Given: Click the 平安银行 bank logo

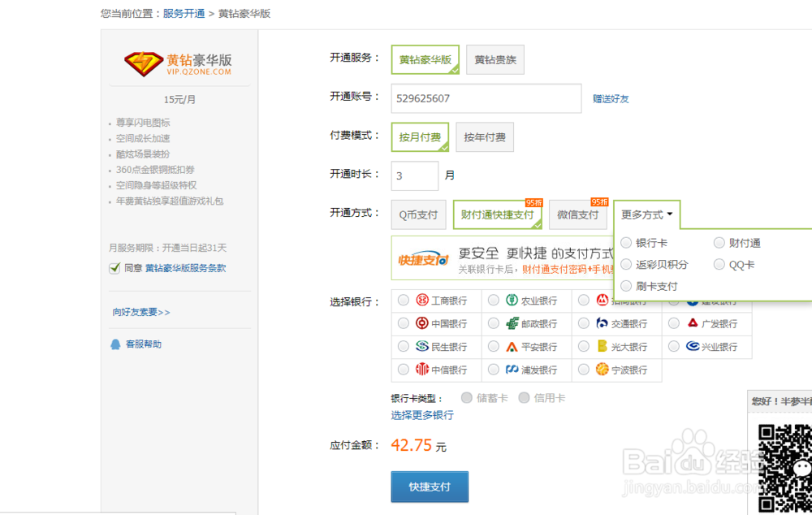Looking at the screenshot, I should [x=512, y=347].
